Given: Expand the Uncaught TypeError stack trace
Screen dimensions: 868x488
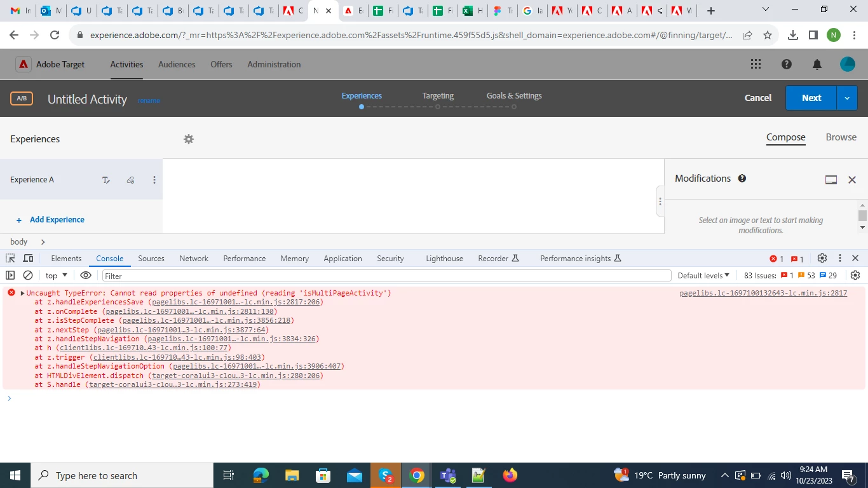Looking at the screenshot, I should point(23,294).
